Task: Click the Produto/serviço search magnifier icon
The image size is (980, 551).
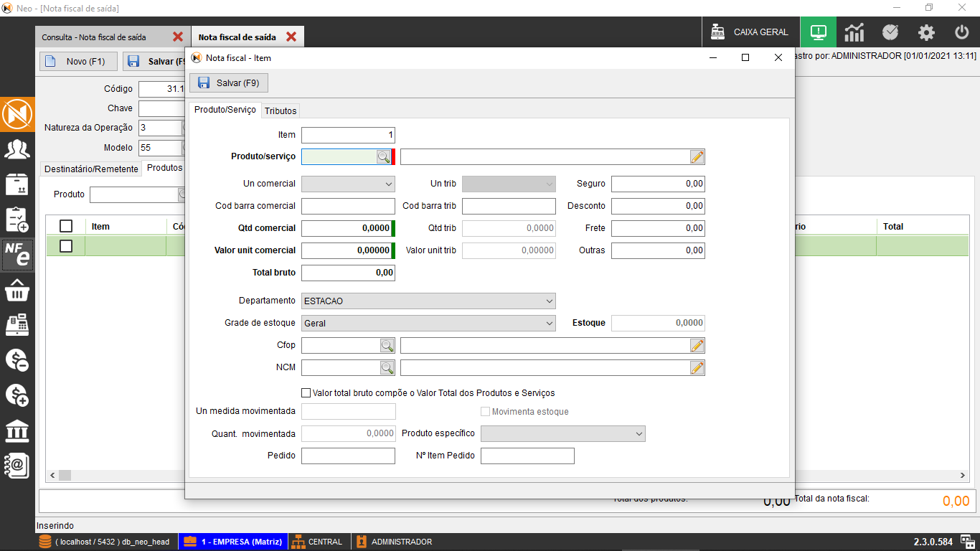Action: pyautogui.click(x=384, y=156)
